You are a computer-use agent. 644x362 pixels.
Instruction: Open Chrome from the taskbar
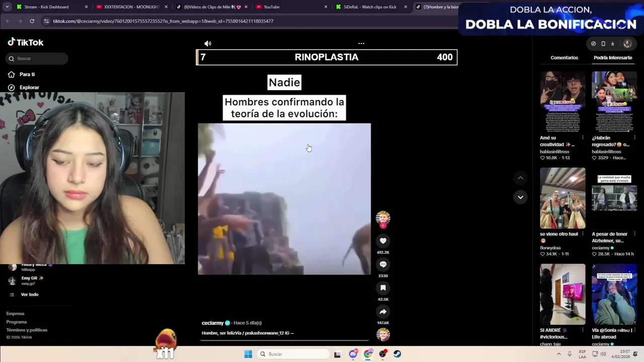point(368,354)
